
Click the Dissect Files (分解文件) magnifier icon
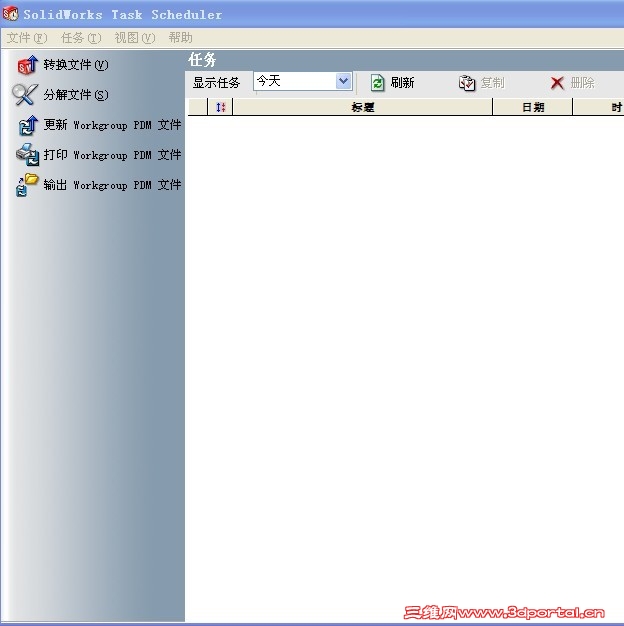click(x=25, y=95)
